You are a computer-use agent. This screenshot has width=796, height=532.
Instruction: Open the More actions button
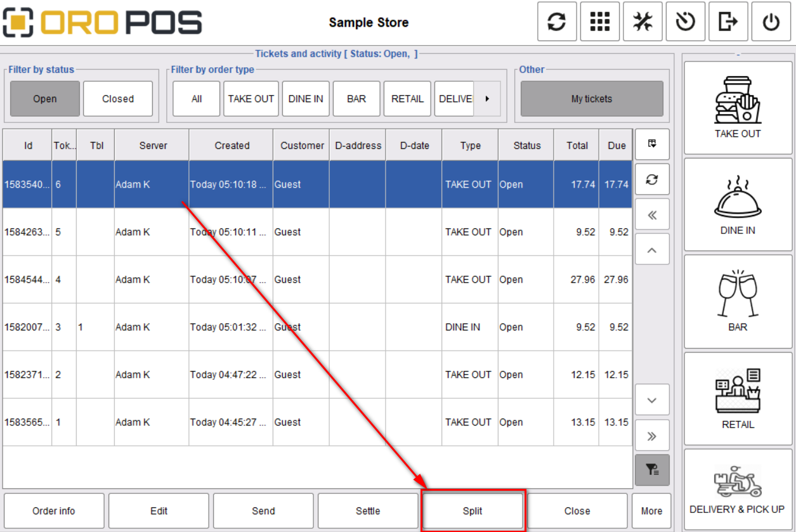[x=651, y=511]
